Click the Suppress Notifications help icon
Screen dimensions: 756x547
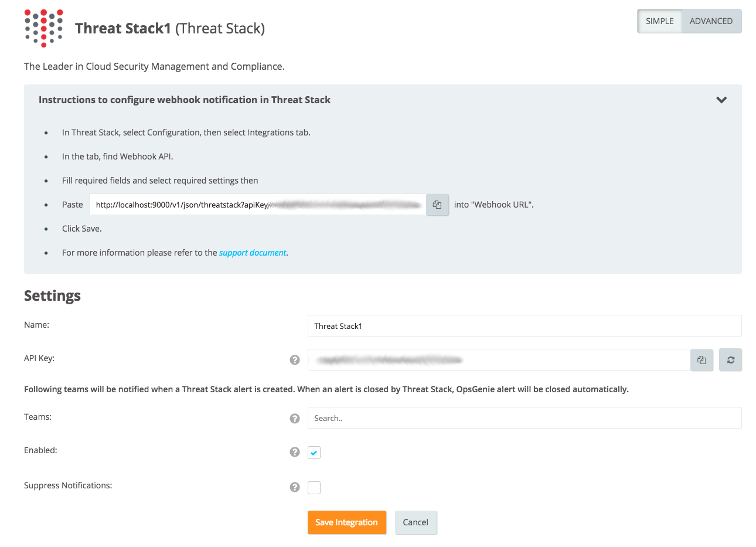[295, 487]
